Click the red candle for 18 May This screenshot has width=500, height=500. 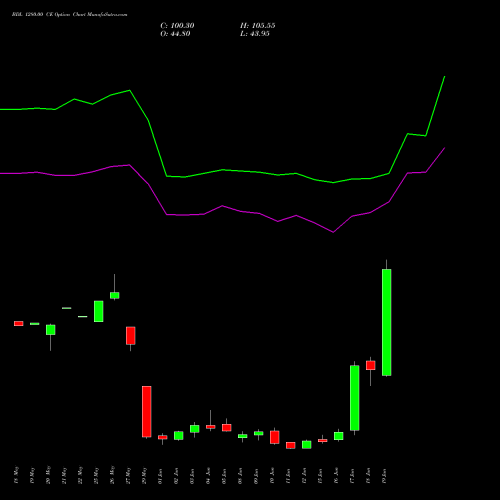click(x=19, y=323)
